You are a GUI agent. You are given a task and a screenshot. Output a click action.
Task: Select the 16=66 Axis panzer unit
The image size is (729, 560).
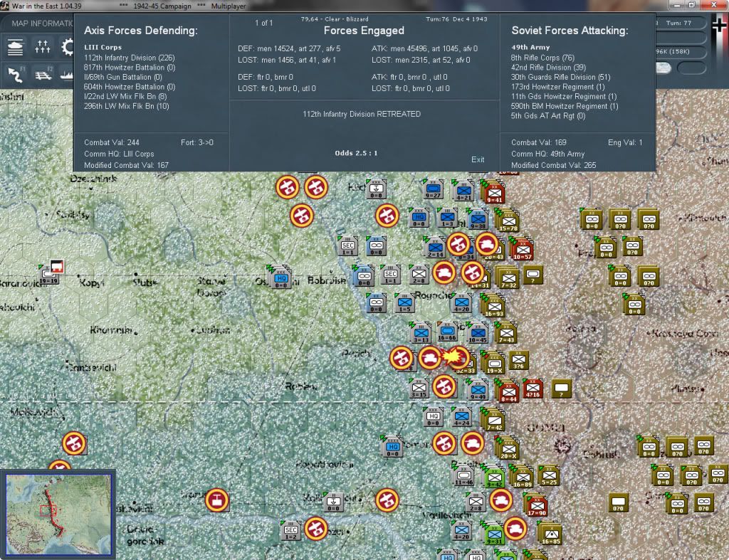tap(447, 332)
